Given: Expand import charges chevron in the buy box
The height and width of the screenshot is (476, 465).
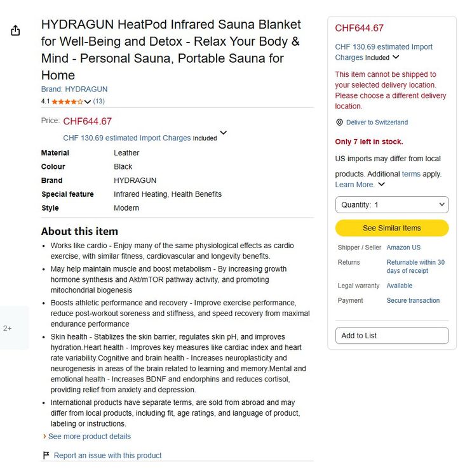Looking at the screenshot, I should [x=396, y=57].
